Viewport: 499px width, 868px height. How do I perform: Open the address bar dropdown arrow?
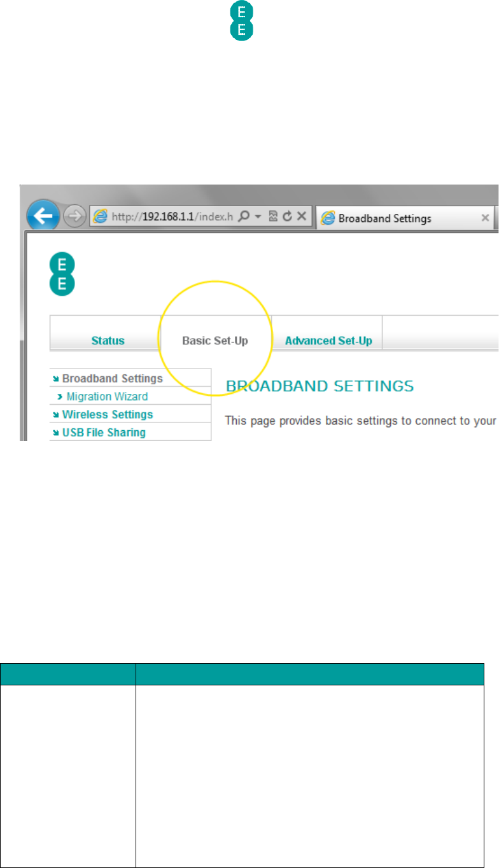pos(258,218)
